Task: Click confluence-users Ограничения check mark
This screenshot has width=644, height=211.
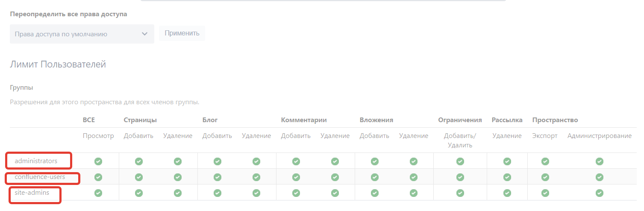Action: [x=460, y=177]
